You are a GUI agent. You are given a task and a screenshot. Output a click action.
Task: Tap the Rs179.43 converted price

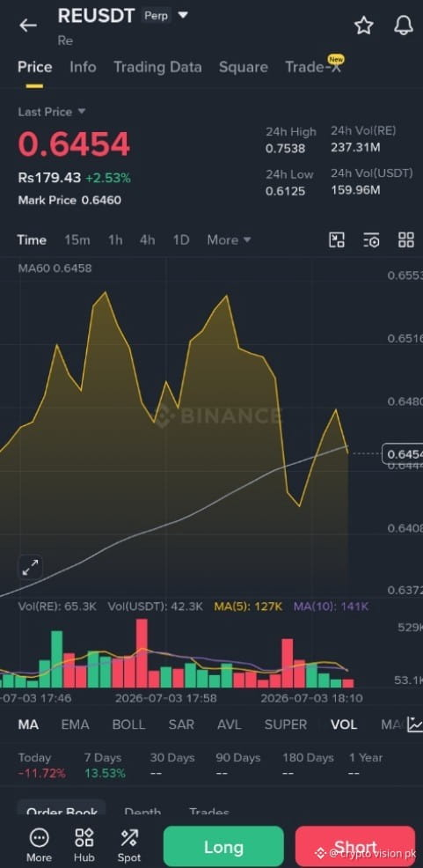coord(49,178)
